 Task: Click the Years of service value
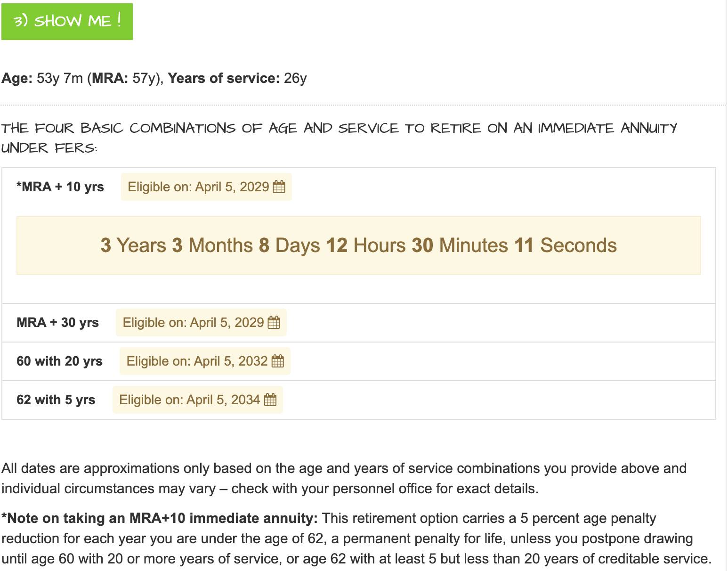[x=295, y=78]
